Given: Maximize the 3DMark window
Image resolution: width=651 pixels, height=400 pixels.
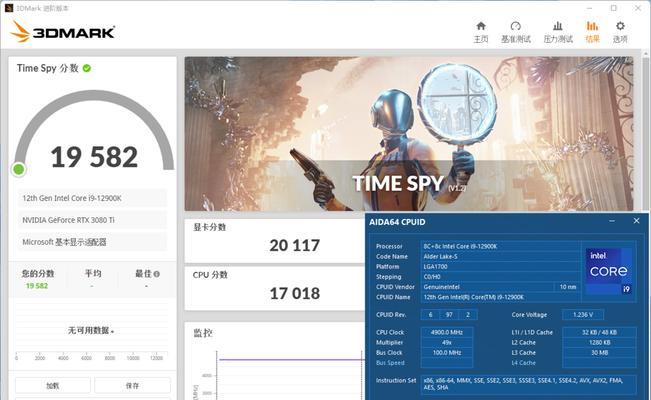Looking at the screenshot, I should pyautogui.click(x=614, y=8).
